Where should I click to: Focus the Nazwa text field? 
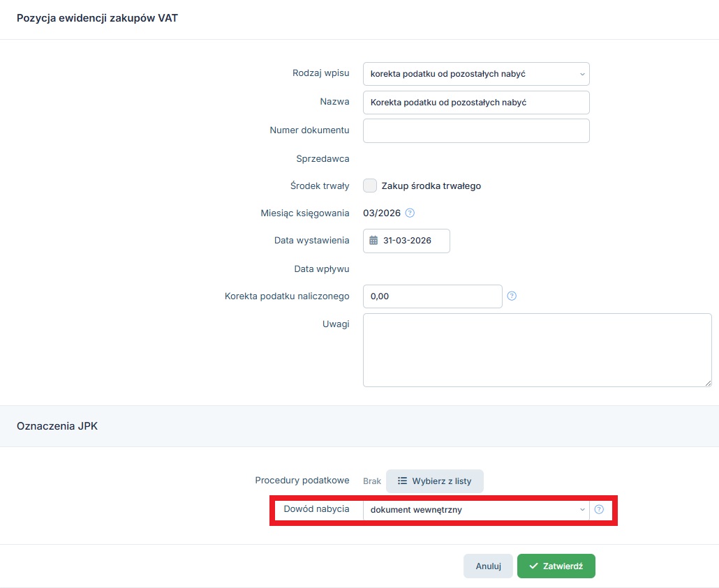(x=476, y=102)
